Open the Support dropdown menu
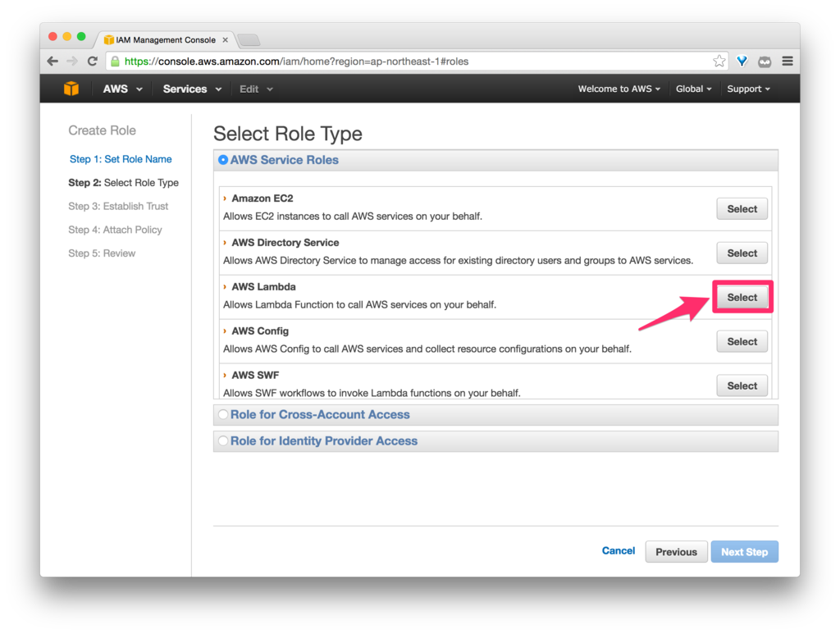Image resolution: width=840 pixels, height=634 pixels. point(748,89)
